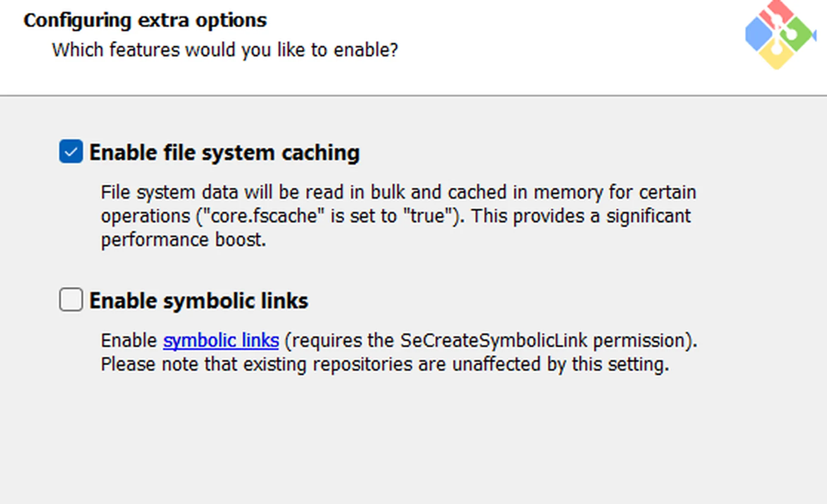Click the blue diamond in the Git logo

[x=758, y=35]
